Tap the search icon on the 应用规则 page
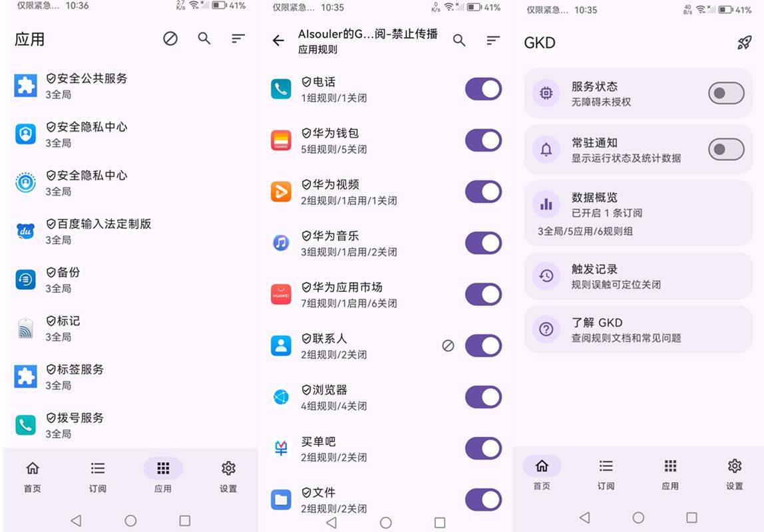 pyautogui.click(x=459, y=41)
